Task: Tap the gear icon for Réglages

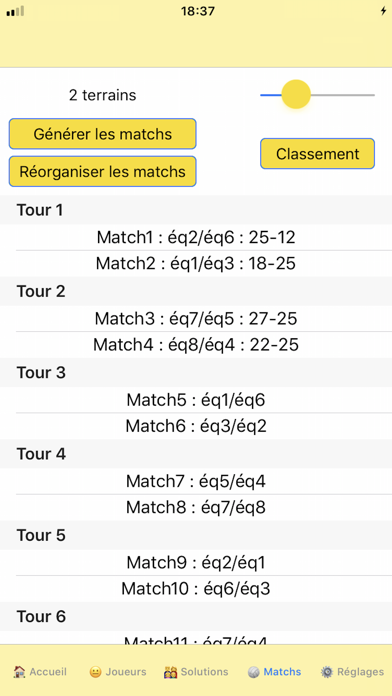Action: click(x=327, y=672)
